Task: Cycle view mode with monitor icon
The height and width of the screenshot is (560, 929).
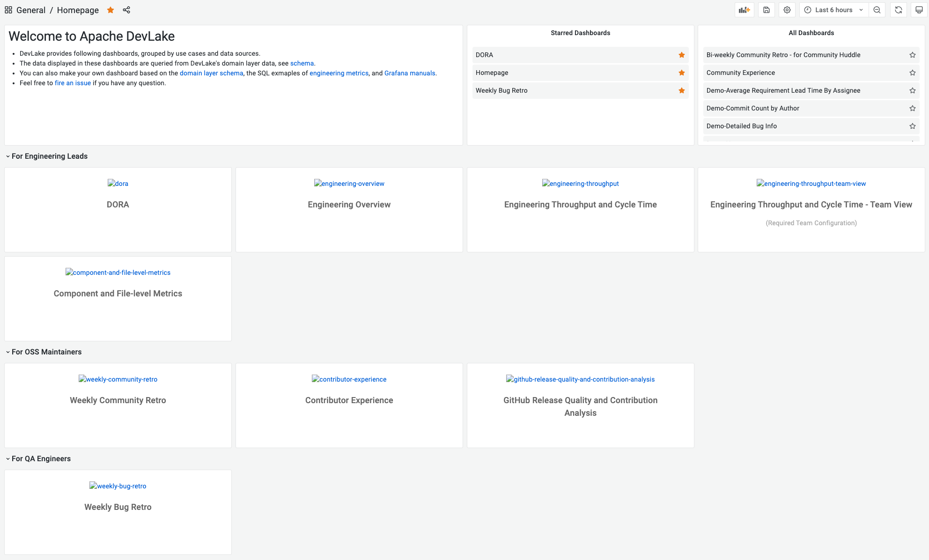Action: (x=919, y=10)
